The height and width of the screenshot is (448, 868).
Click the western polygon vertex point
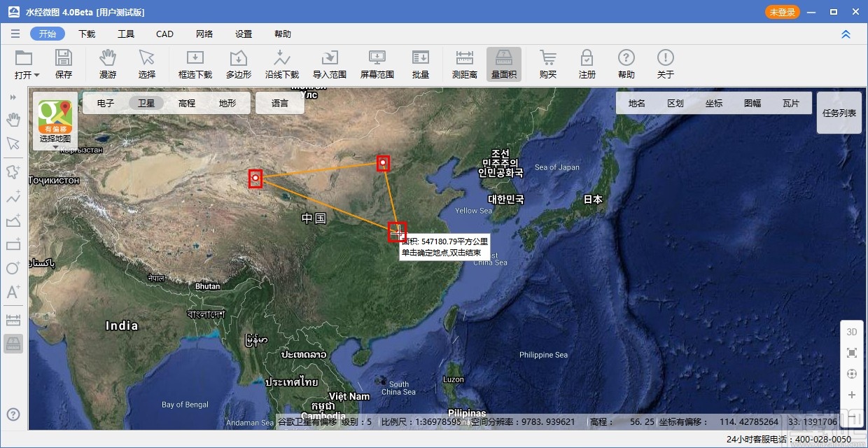pyautogui.click(x=255, y=178)
